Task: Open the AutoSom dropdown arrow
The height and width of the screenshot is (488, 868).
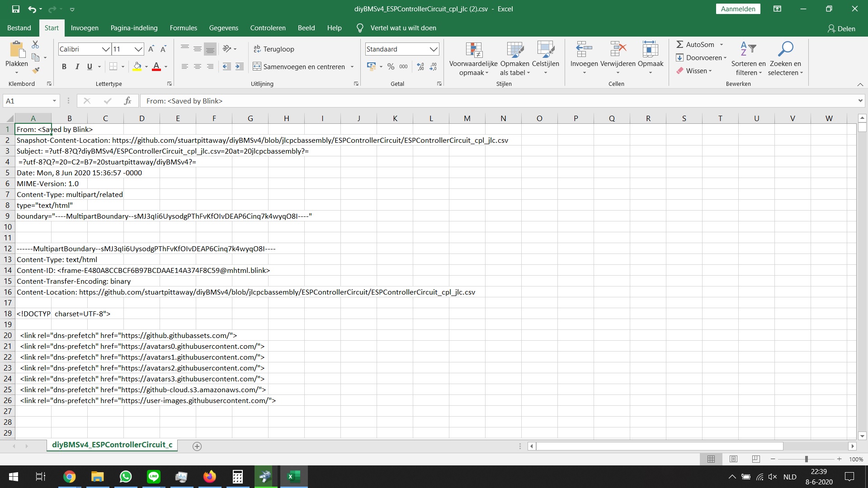Action: pyautogui.click(x=722, y=44)
